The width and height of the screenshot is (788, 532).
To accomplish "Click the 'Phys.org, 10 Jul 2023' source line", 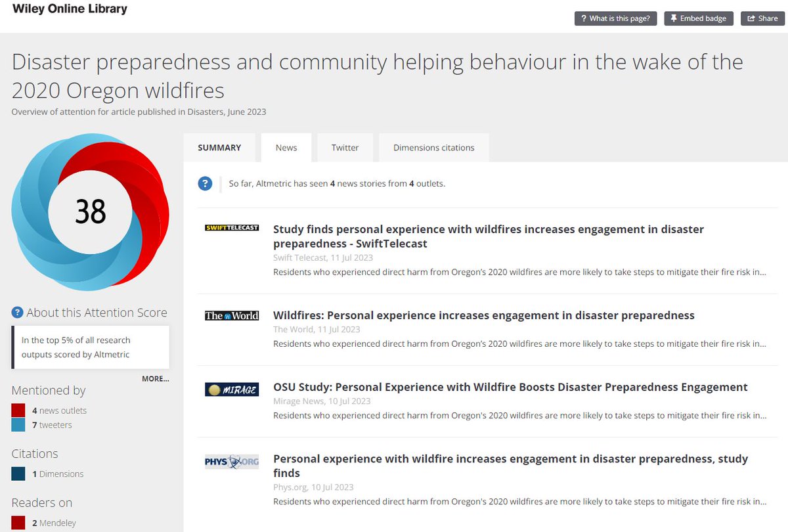I will [x=313, y=487].
